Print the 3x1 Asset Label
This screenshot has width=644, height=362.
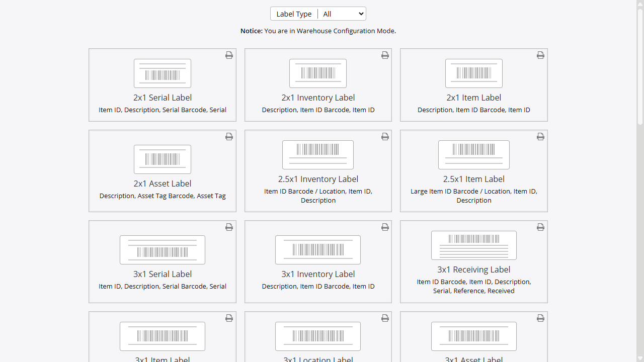tap(540, 318)
